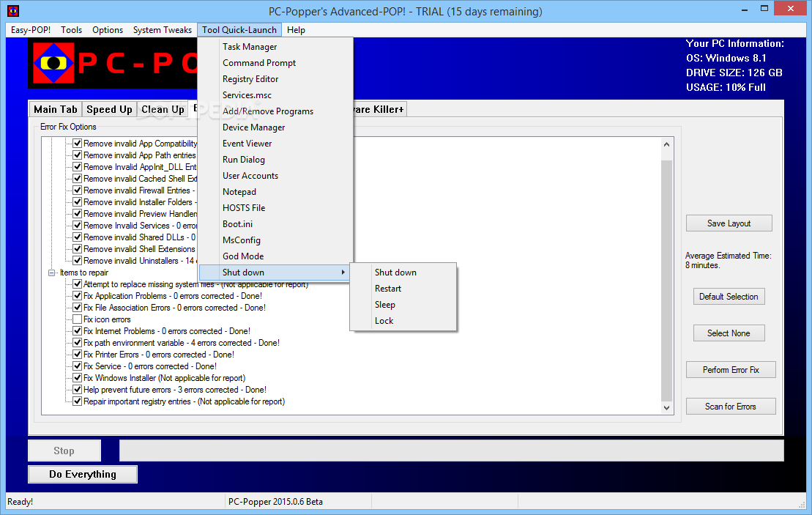Click 'PC-Popper 2015.0.6 Beta' status text

point(275,502)
